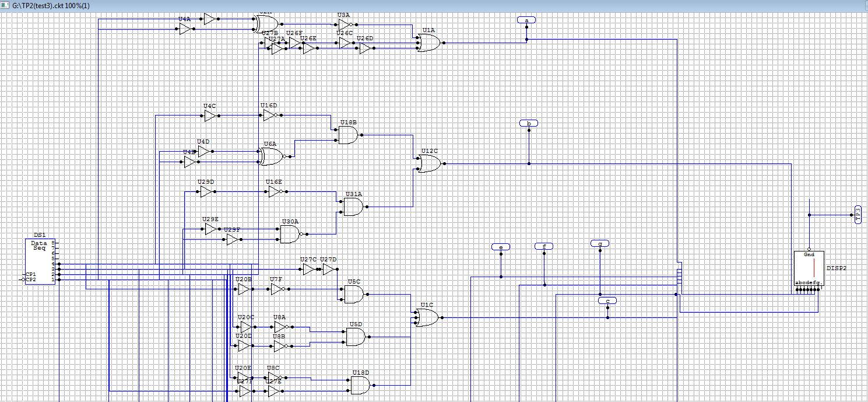This screenshot has height=402, width=868.
Task: Select the U31A AND gate
Action: click(x=353, y=207)
